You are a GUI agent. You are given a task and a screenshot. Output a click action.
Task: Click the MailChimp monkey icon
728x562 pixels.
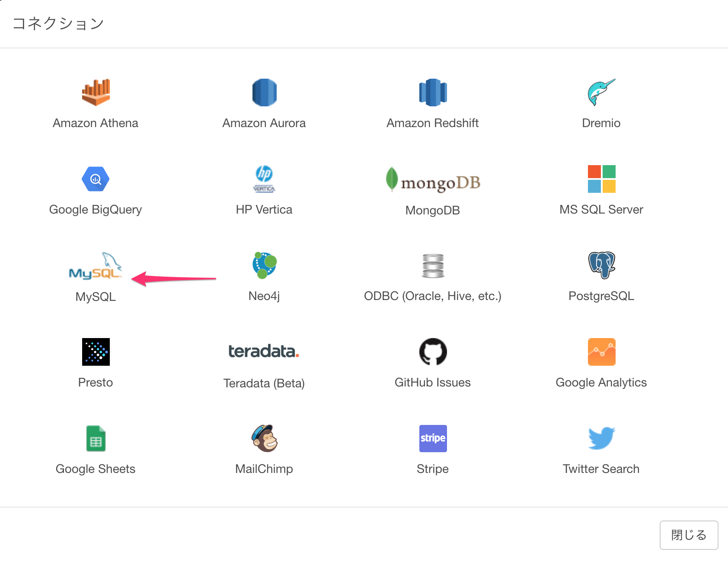click(264, 438)
